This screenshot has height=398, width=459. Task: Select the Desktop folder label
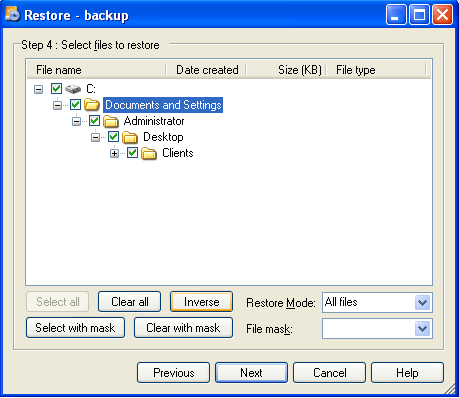tap(163, 137)
